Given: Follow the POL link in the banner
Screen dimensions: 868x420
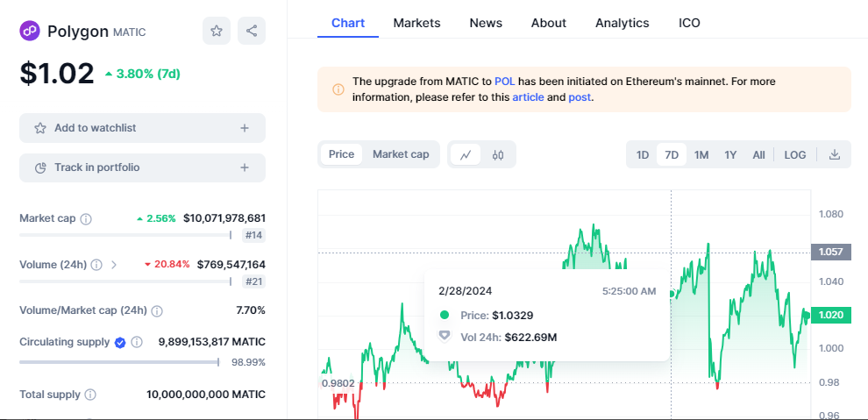Looking at the screenshot, I should point(505,82).
